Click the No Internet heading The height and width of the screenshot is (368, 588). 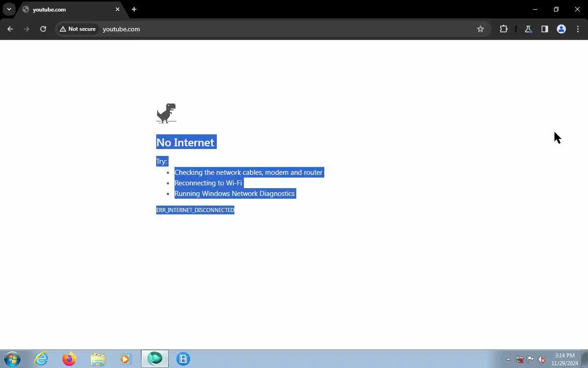(185, 142)
